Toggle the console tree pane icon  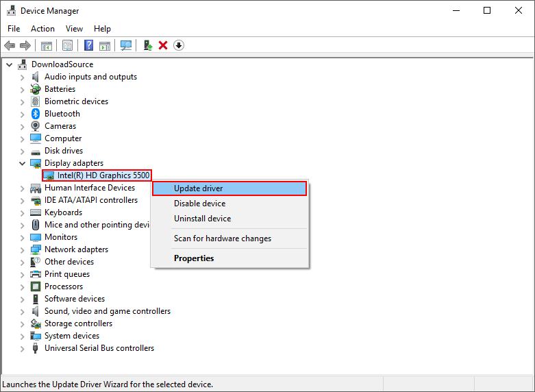pyautogui.click(x=47, y=45)
